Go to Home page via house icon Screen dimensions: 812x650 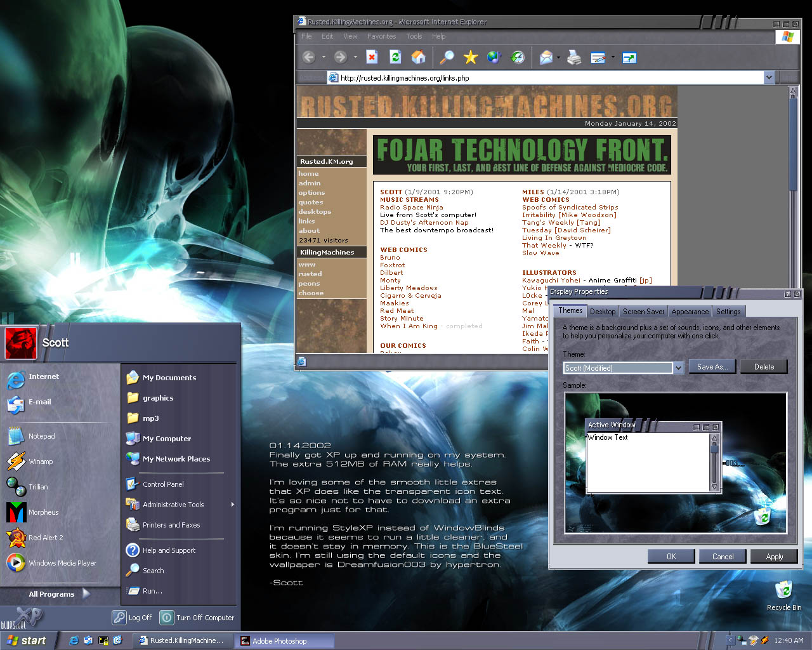[419, 57]
